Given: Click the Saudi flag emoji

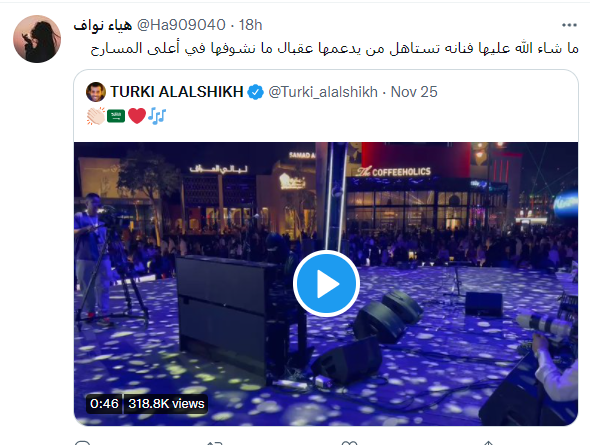Looking at the screenshot, I should tap(116, 116).
